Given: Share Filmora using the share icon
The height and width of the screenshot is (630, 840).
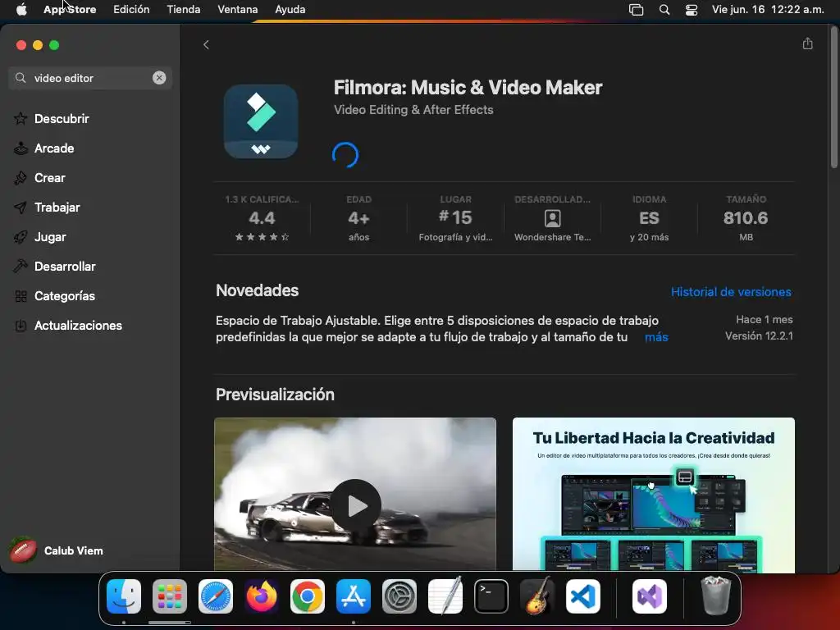Looking at the screenshot, I should point(808,44).
